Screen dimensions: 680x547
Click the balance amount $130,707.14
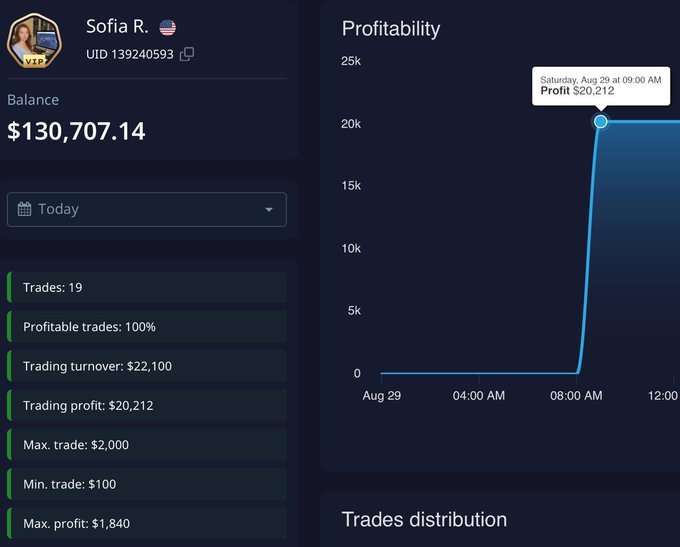tap(76, 131)
